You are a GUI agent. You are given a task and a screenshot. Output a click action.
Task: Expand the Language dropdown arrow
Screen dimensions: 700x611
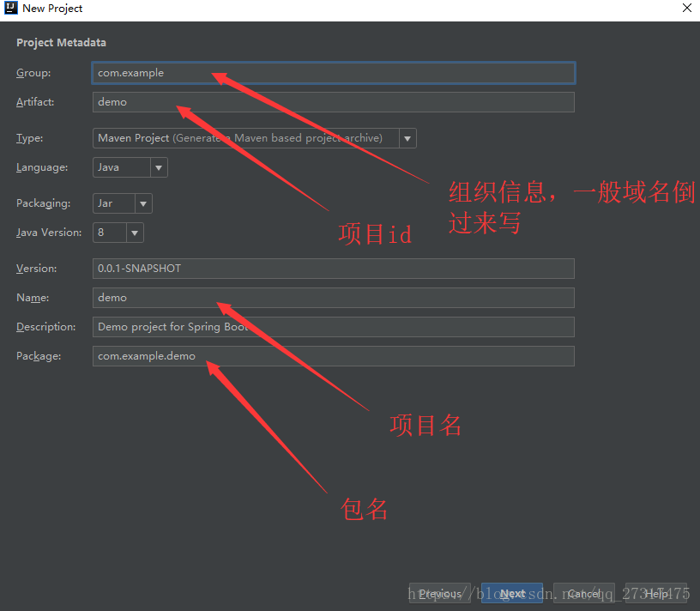click(x=159, y=167)
